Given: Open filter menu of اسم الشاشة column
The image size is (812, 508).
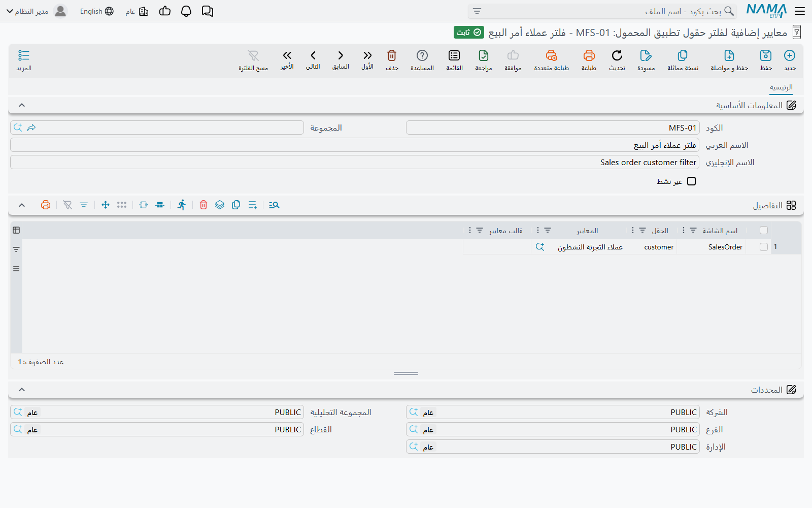Looking at the screenshot, I should coord(693,230).
